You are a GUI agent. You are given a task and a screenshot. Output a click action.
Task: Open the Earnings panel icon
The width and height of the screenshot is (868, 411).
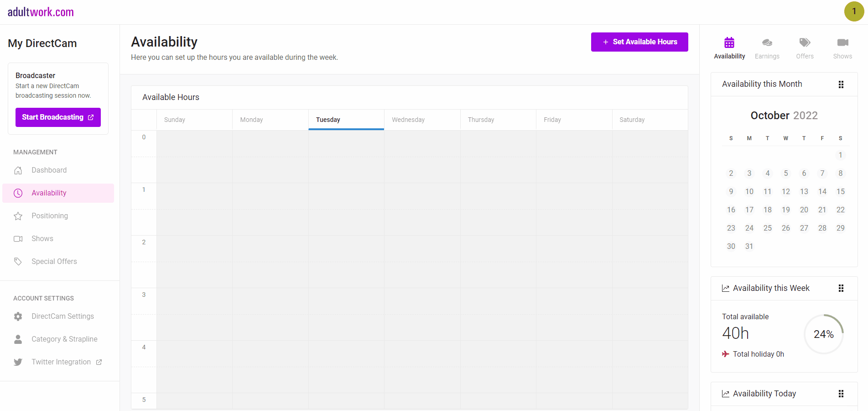[x=767, y=43]
